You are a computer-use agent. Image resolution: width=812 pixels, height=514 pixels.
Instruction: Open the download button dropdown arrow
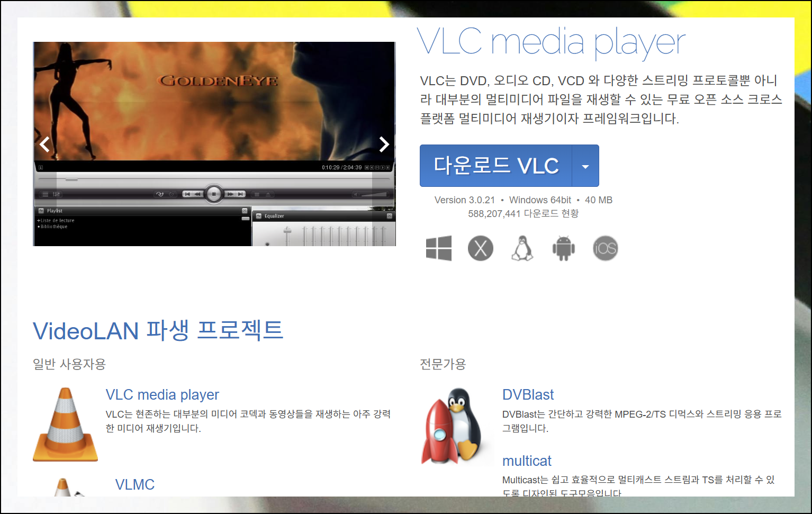pos(585,166)
